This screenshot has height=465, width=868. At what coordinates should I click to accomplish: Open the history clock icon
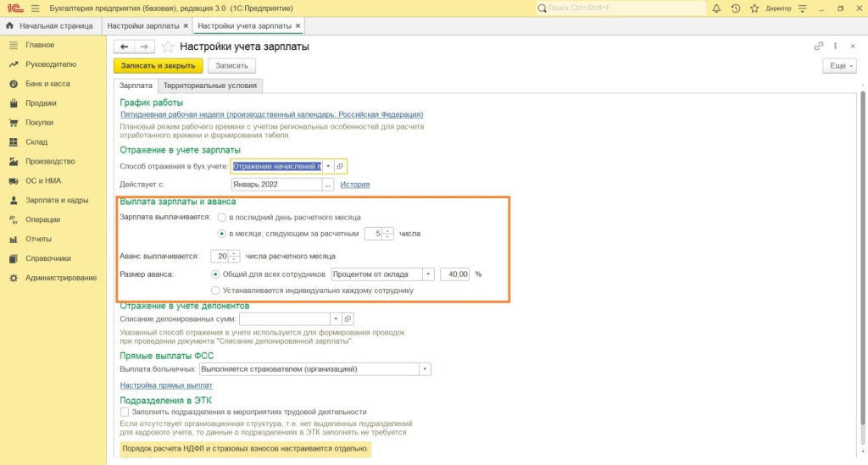tap(735, 8)
